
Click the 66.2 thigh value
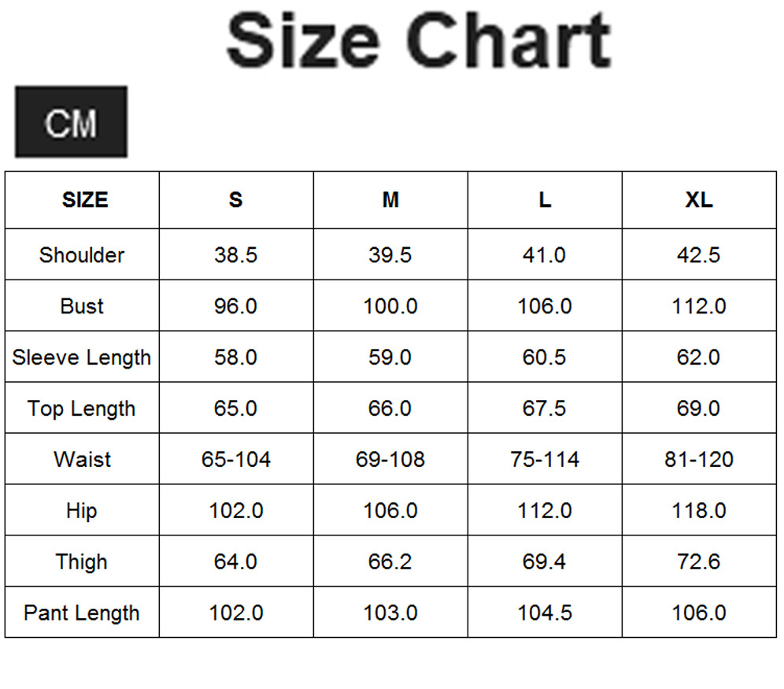[x=390, y=562]
